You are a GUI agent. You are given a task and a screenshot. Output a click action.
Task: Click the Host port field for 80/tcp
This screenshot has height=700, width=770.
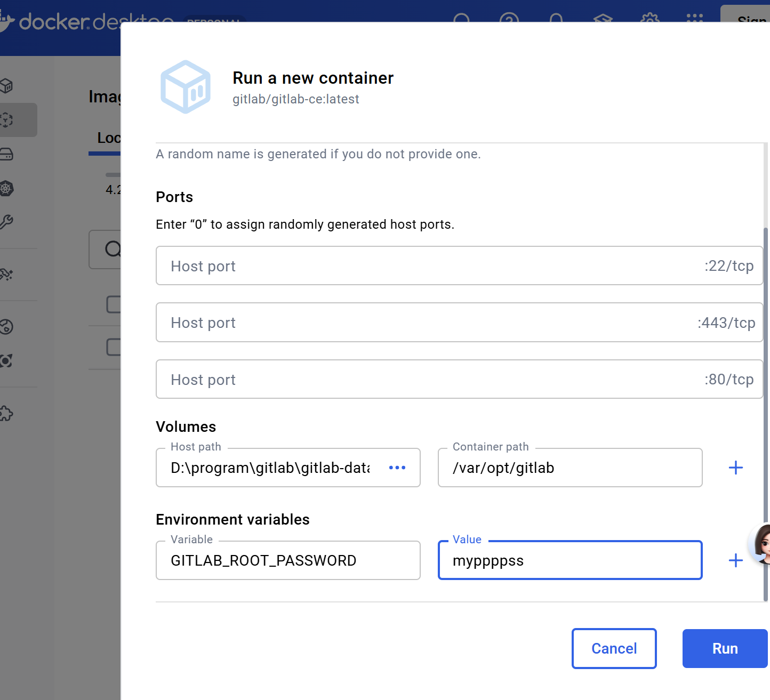coord(459,379)
